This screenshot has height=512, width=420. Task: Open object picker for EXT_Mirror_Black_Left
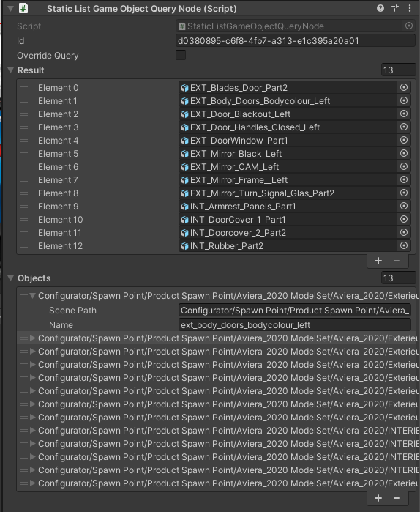[404, 153]
